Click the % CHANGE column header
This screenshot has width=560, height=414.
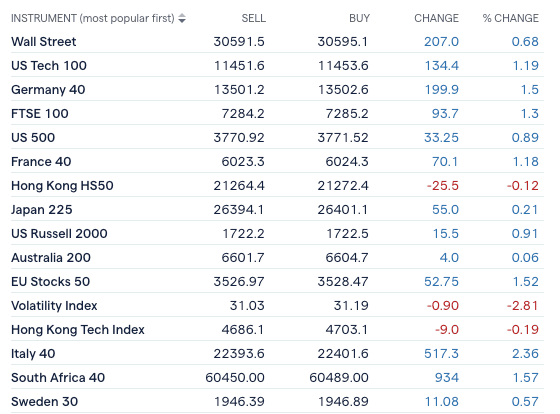pos(510,18)
